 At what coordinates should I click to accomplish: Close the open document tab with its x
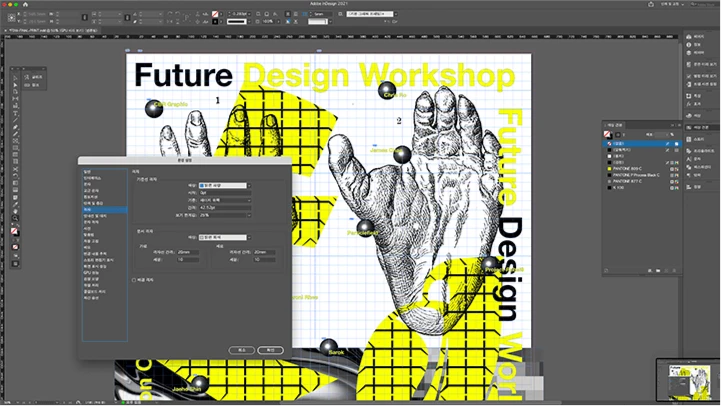pos(6,30)
